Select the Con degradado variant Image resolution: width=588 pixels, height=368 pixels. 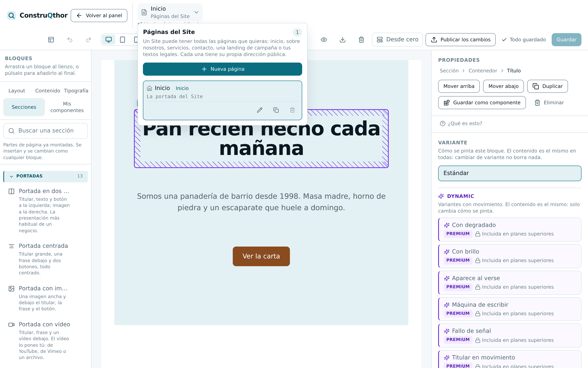(x=510, y=230)
